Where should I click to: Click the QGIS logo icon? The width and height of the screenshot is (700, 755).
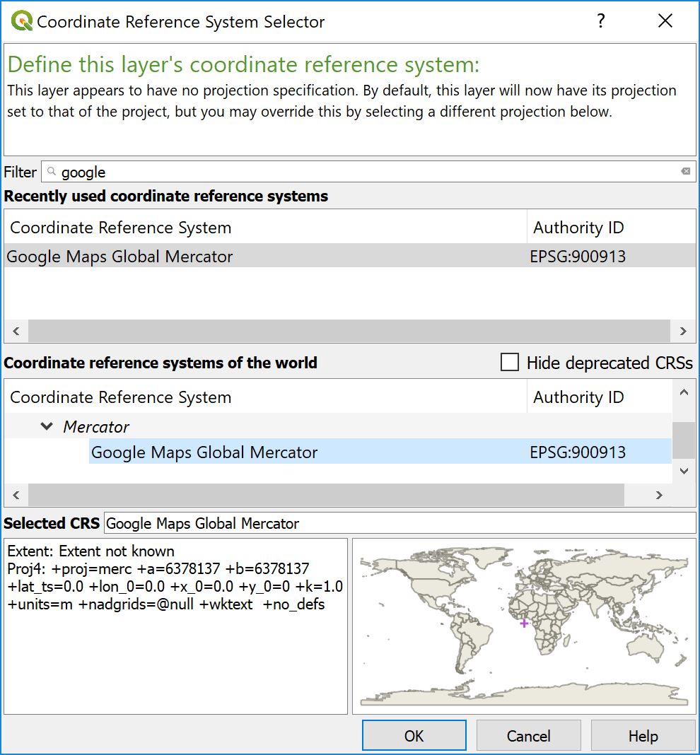(x=20, y=20)
